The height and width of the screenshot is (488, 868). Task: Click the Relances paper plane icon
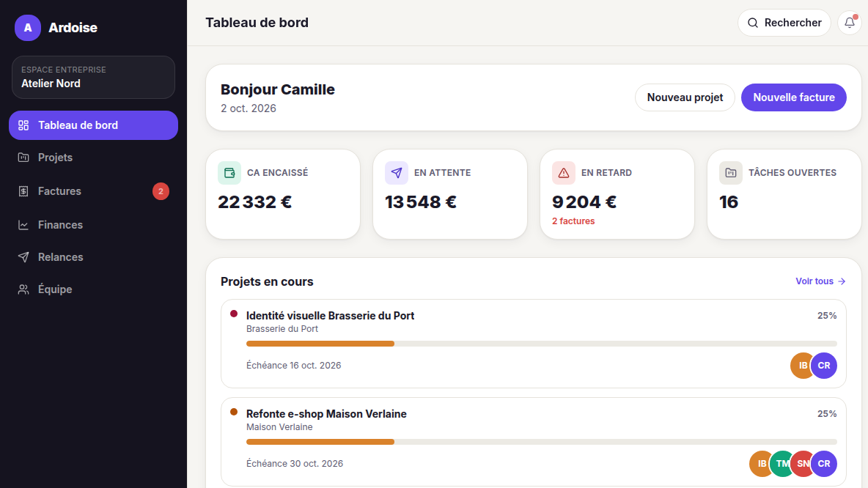[23, 257]
